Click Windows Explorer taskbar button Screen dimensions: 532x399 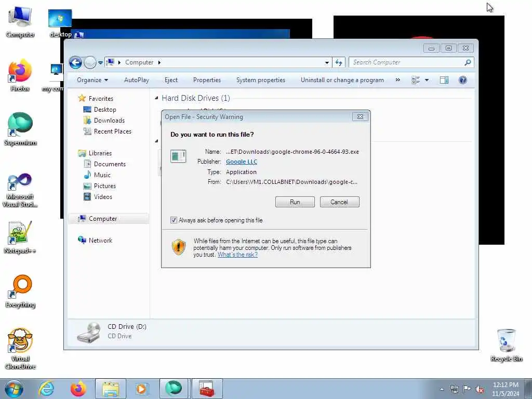(x=110, y=389)
